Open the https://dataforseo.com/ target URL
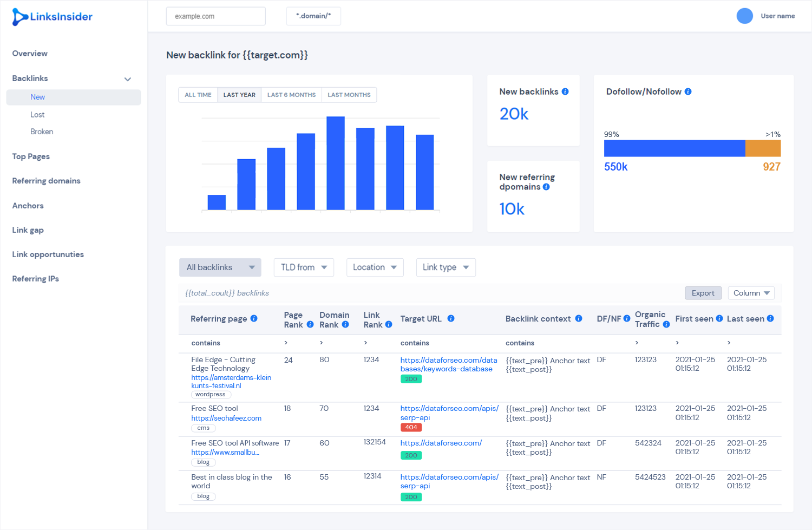The height and width of the screenshot is (530, 812). click(x=441, y=443)
